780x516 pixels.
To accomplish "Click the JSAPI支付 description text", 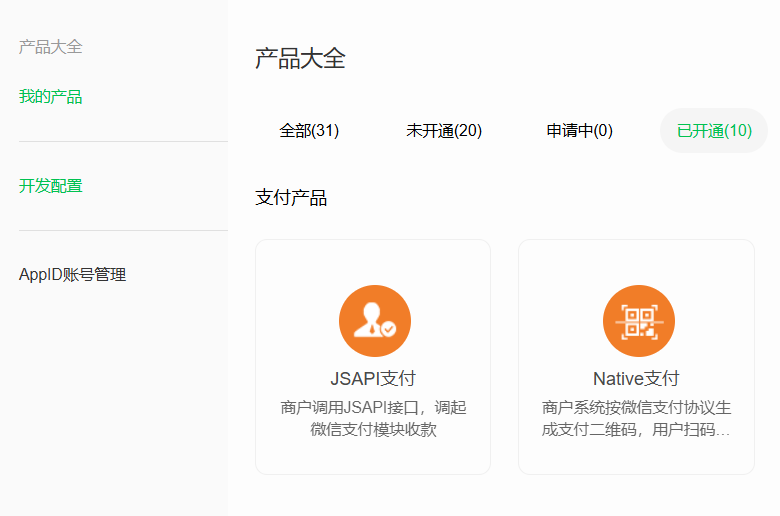I will point(373,419).
